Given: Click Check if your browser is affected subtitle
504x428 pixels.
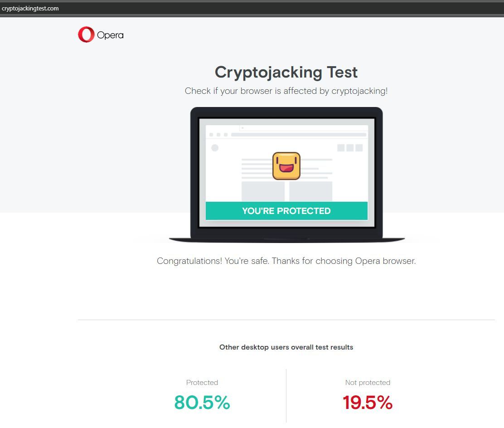Looking at the screenshot, I should click(286, 91).
